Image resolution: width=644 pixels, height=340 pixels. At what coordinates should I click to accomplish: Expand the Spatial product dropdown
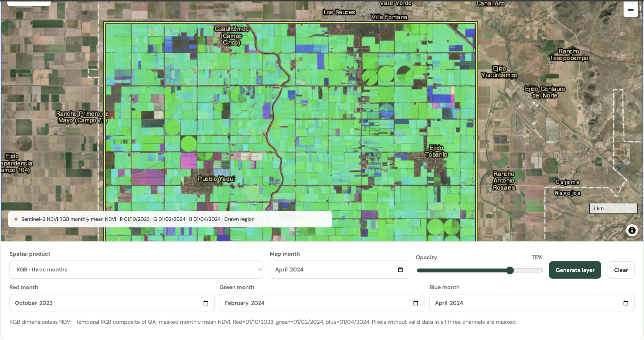click(136, 269)
